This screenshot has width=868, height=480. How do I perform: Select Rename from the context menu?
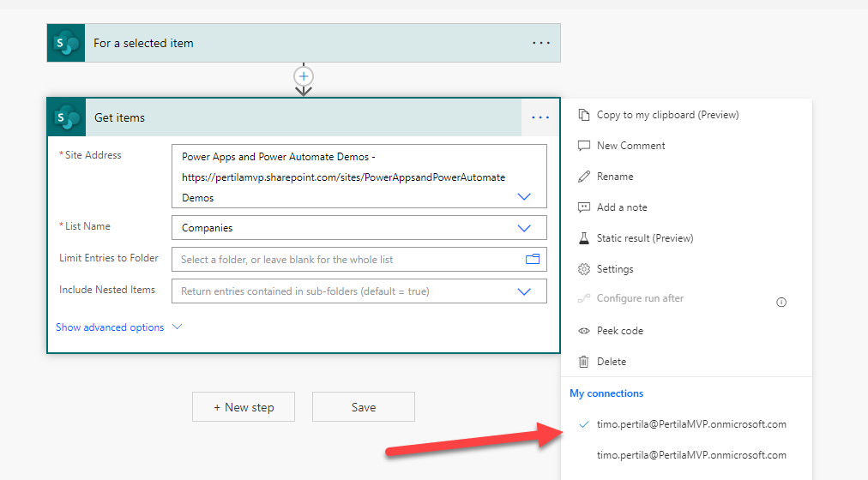614,177
